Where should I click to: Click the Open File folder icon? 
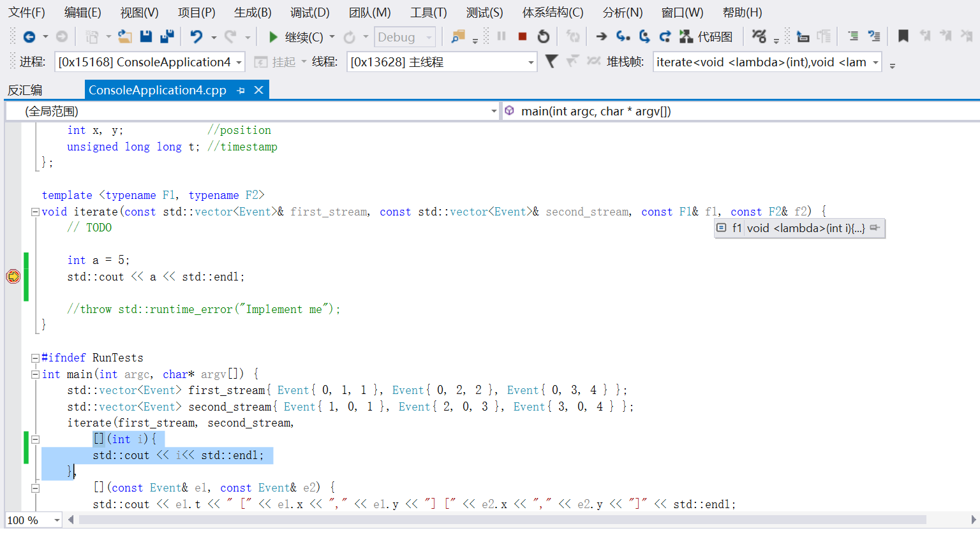125,37
